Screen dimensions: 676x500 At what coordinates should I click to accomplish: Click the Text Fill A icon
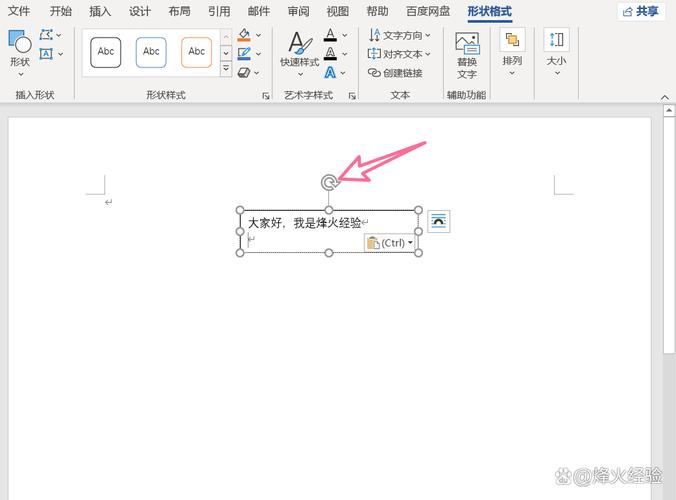tap(330, 35)
